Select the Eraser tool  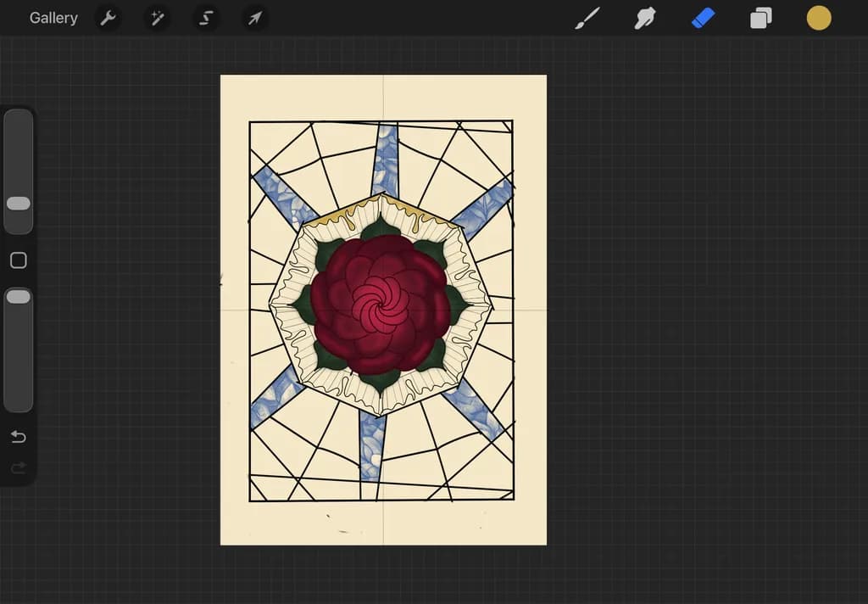[x=703, y=19]
